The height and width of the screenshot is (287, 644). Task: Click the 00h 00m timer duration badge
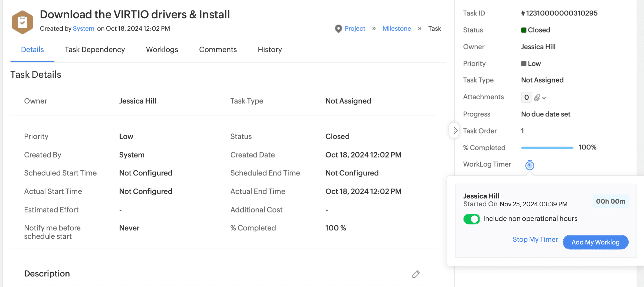pos(610,201)
